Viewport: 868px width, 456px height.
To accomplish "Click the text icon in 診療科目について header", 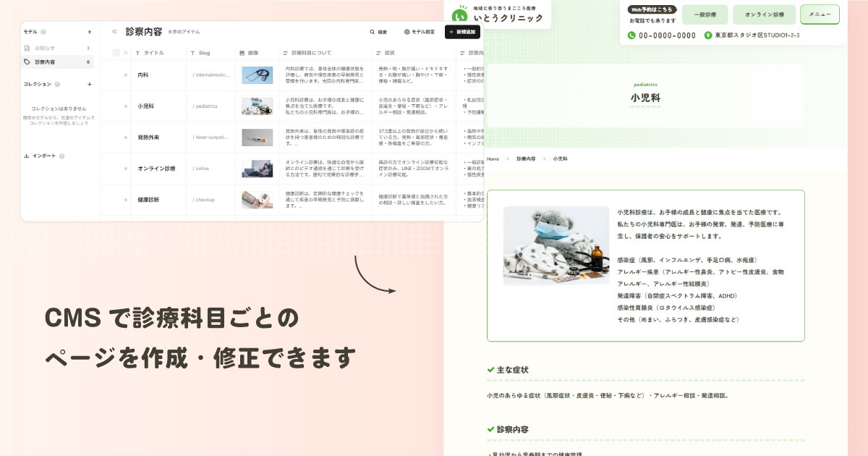I will [285, 53].
